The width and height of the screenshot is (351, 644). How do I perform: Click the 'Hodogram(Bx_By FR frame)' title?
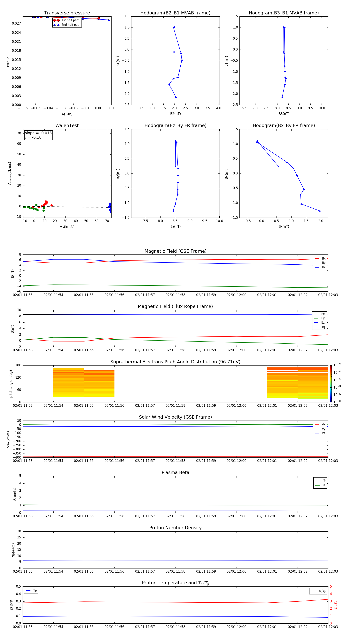coord(284,125)
